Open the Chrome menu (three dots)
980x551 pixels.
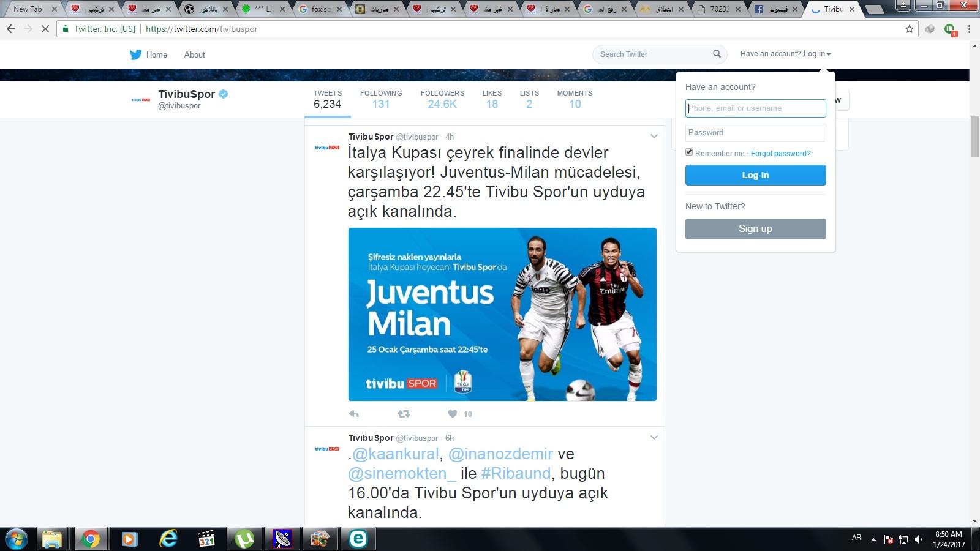(x=969, y=29)
